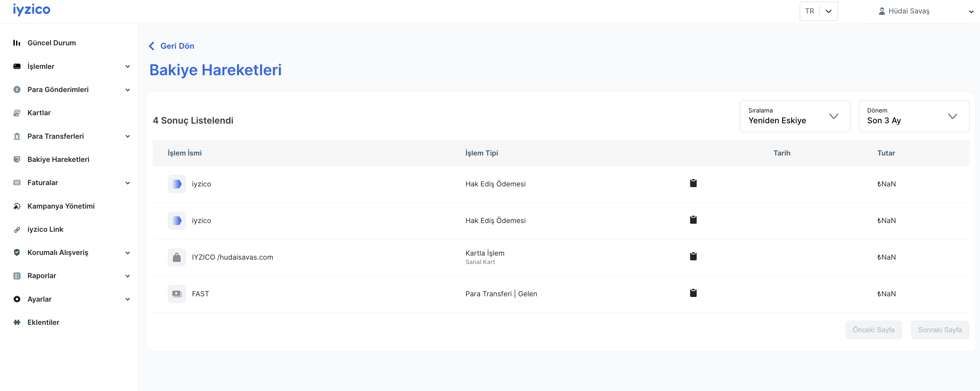Screen dimensions: 980x391
Task: Click the Önceki Sayfa button
Action: pos(873,330)
